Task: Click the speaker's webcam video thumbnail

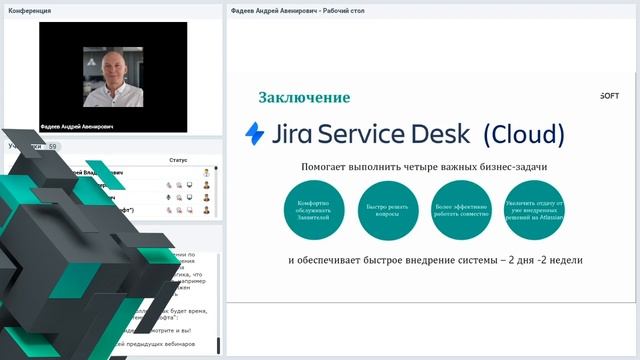Action: tap(113, 77)
